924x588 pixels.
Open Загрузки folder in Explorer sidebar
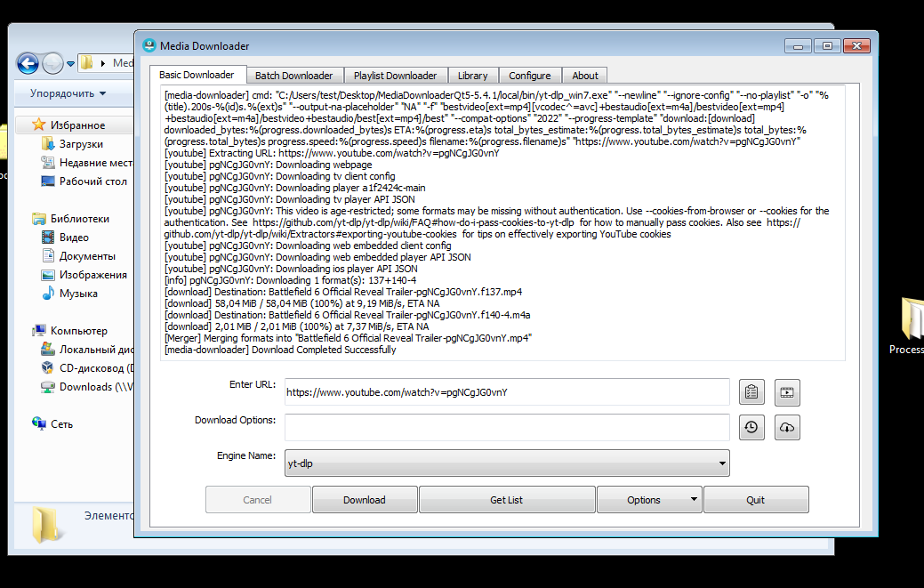pos(81,144)
